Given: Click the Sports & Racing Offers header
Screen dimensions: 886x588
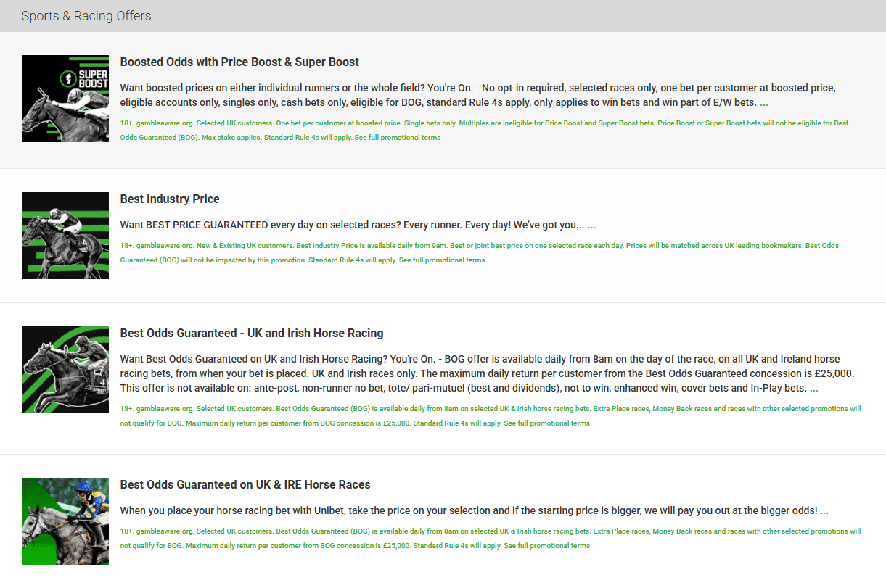Looking at the screenshot, I should coord(86,15).
